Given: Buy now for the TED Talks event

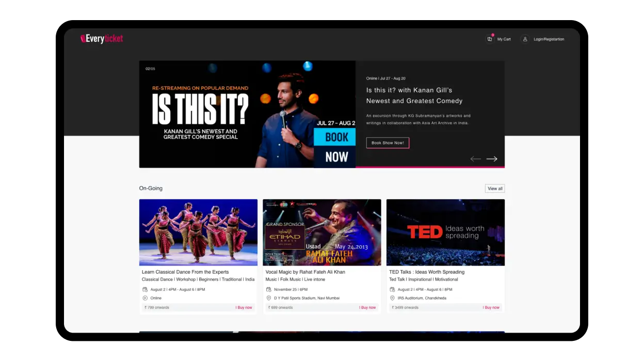Looking at the screenshot, I should click(x=491, y=307).
